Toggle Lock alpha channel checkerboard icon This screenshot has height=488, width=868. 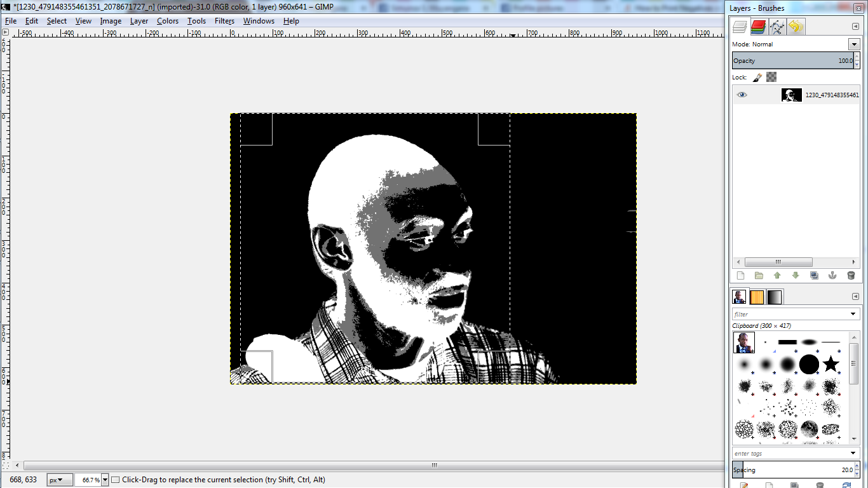(771, 77)
